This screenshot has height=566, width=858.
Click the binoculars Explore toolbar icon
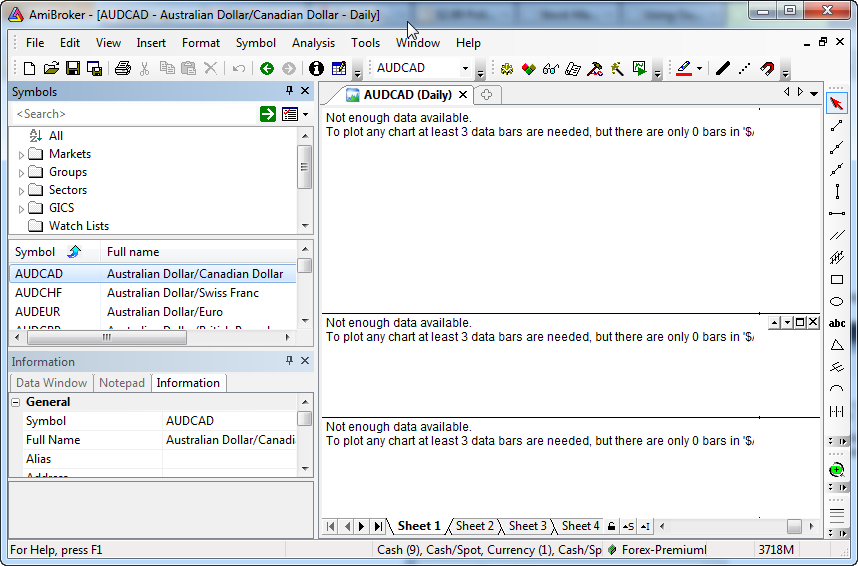550,68
